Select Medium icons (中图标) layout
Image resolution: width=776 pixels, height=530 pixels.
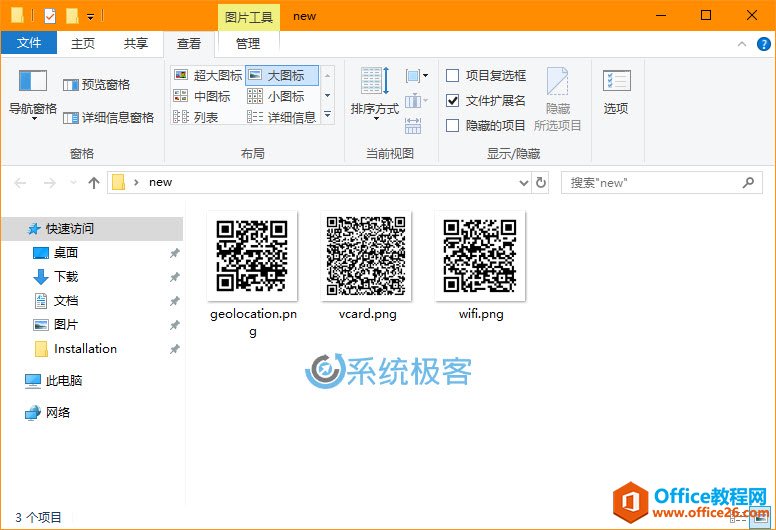point(201,96)
